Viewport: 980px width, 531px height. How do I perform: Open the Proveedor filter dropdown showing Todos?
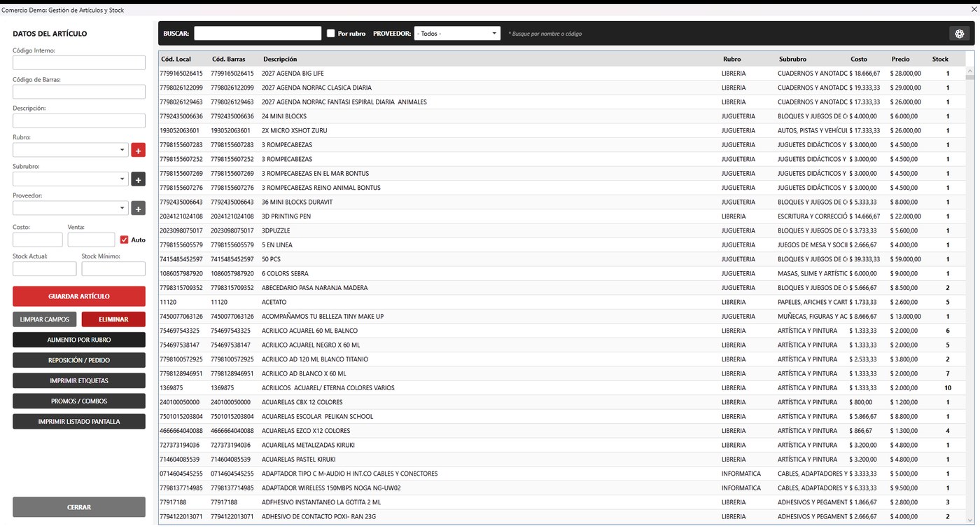pyautogui.click(x=457, y=34)
